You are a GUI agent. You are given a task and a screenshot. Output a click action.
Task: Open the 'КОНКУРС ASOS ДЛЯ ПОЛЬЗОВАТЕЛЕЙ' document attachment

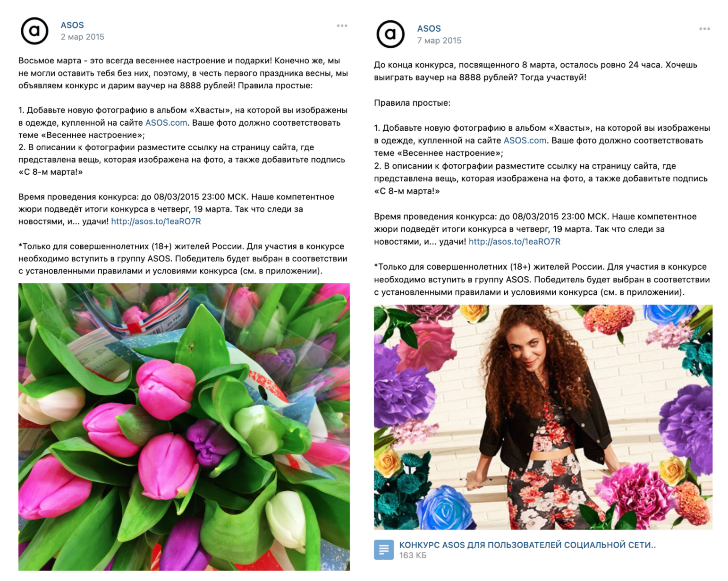[527, 545]
